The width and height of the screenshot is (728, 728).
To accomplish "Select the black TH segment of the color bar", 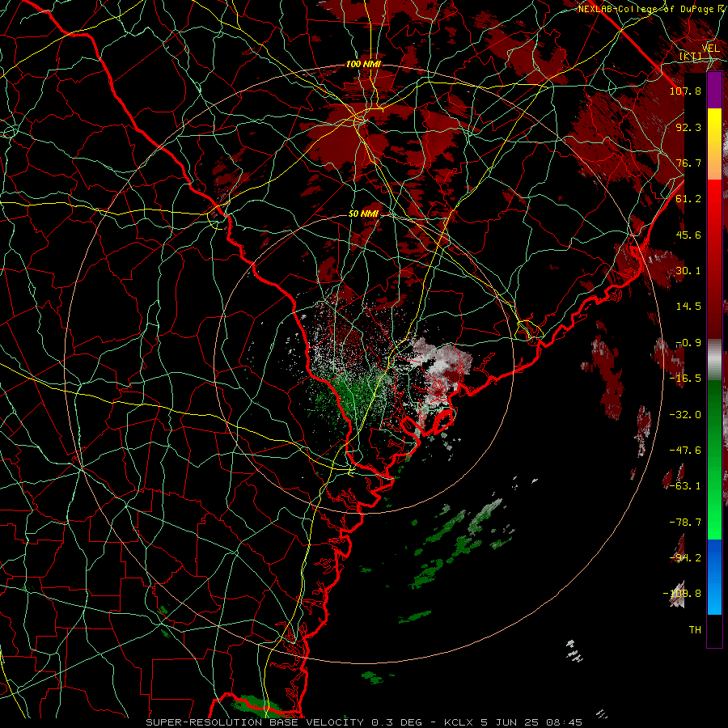I will pos(714,630).
